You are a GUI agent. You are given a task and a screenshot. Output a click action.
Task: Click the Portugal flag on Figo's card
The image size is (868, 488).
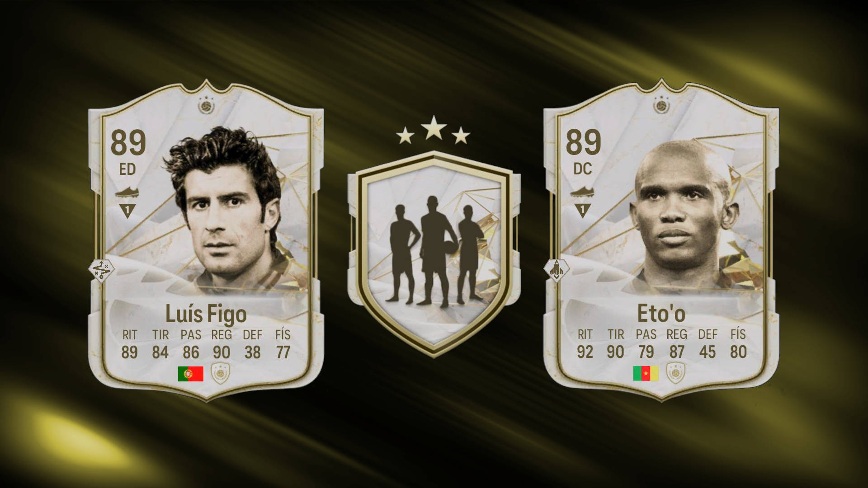[190, 374]
